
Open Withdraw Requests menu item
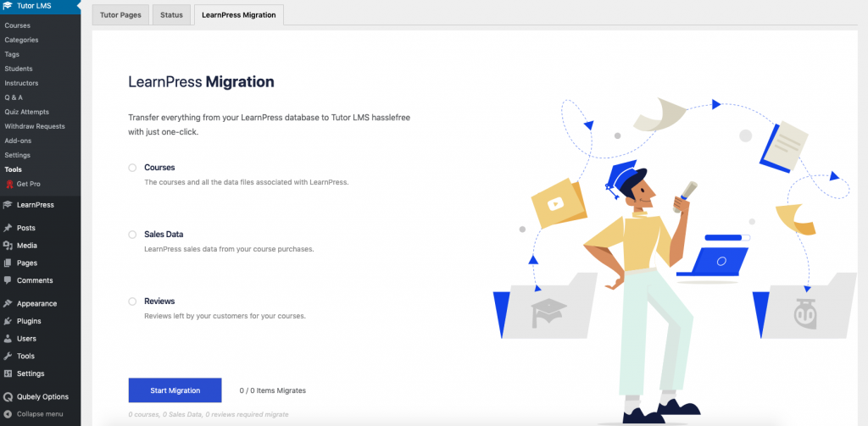pyautogui.click(x=34, y=126)
